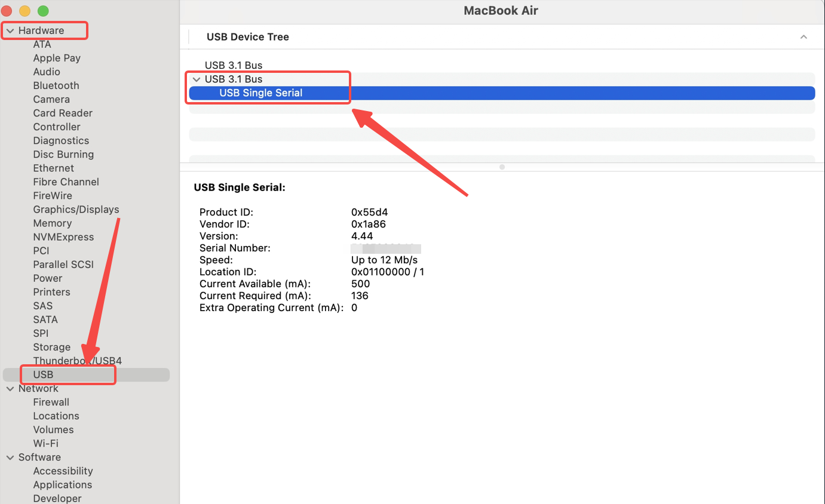Select Applications in the sidebar

(x=63, y=484)
